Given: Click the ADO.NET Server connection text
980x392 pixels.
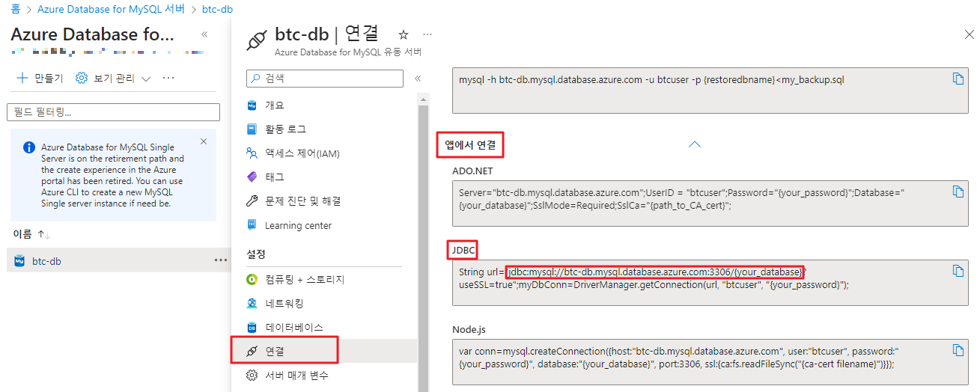Looking at the screenshot, I should click(x=682, y=198).
